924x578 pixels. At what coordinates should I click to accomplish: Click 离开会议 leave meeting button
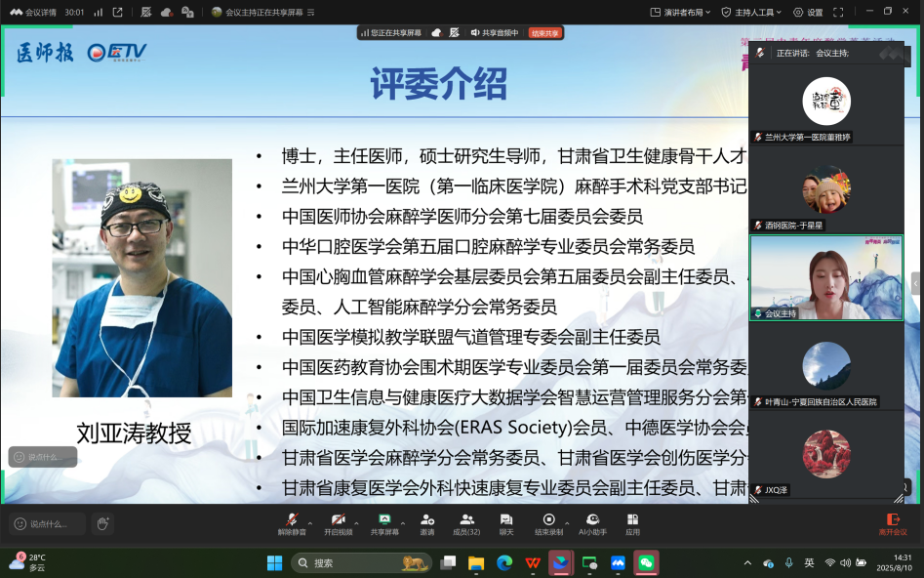click(x=893, y=523)
